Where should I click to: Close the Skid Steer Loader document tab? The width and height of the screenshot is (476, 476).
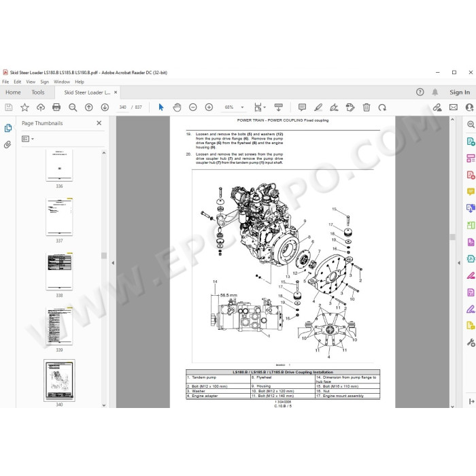(x=116, y=92)
